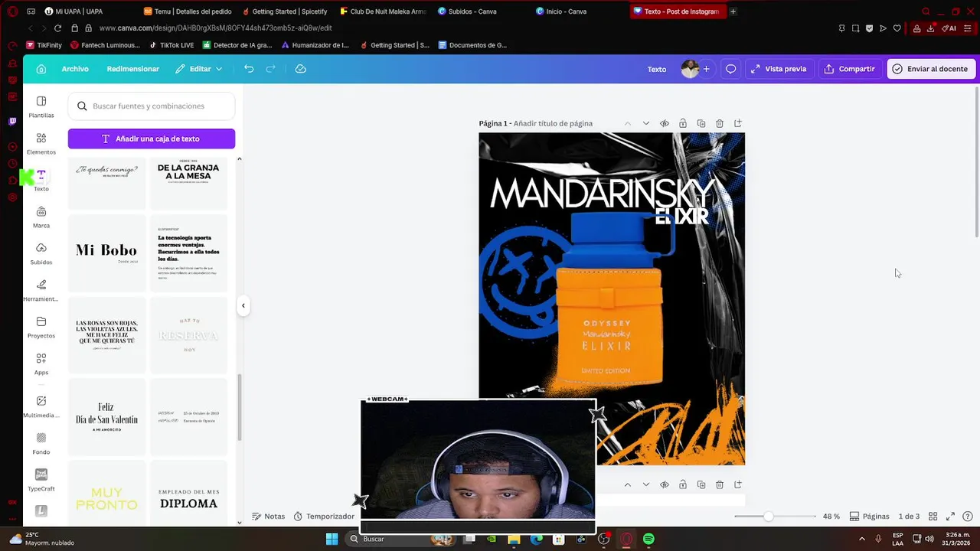Open the Subidos uploads panel
This screenshot has width=980, height=551.
41,253
